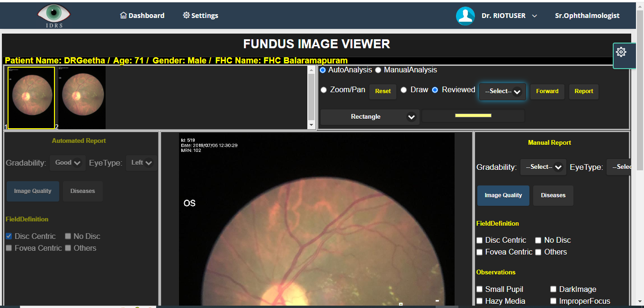Check the Small Pupil observation checkbox
This screenshot has height=308, width=644.
480,289
